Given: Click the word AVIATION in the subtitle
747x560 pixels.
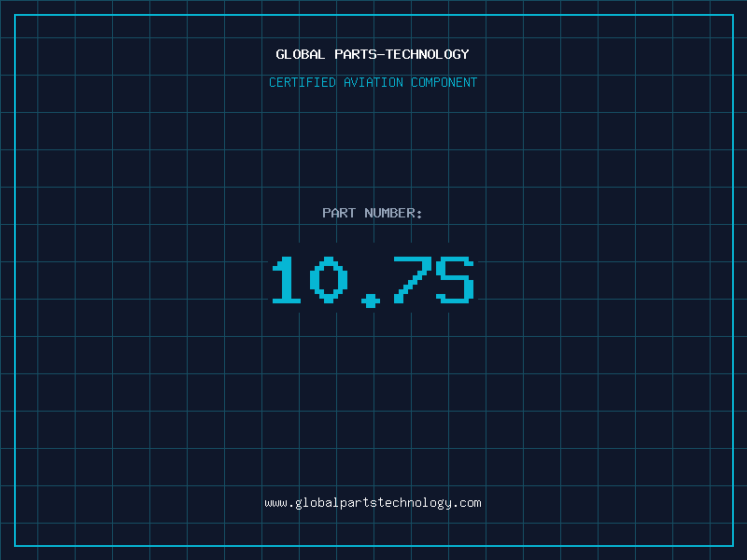Looking at the screenshot, I should coord(373,82).
